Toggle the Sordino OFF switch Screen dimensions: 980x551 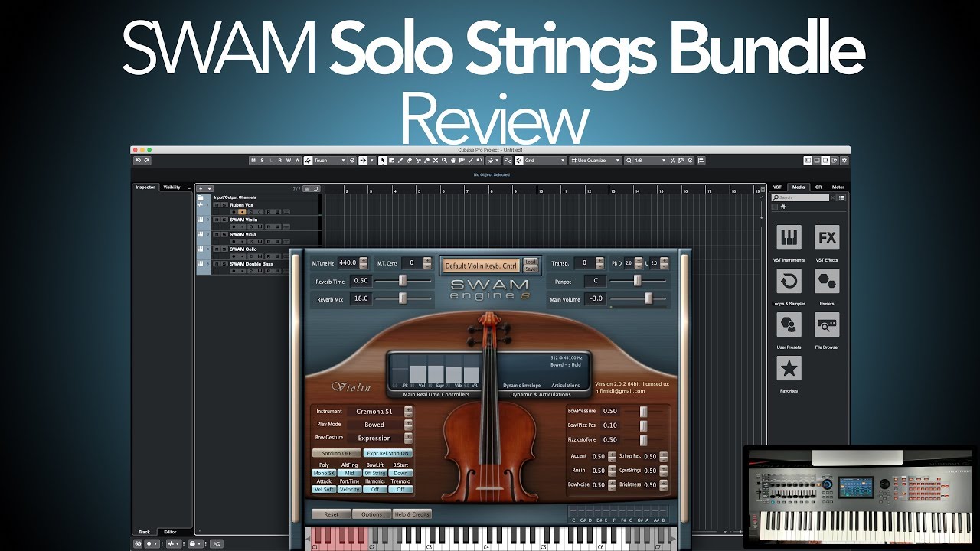[336, 453]
